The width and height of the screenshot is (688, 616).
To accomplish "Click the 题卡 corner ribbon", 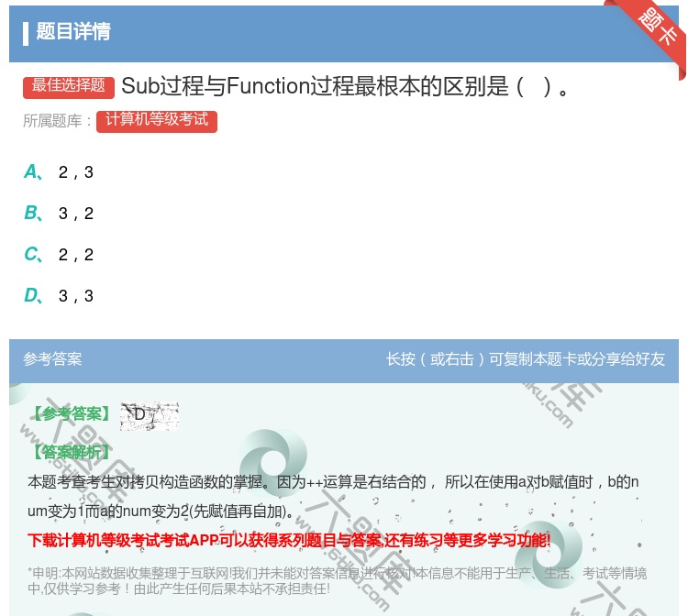I will (657, 28).
